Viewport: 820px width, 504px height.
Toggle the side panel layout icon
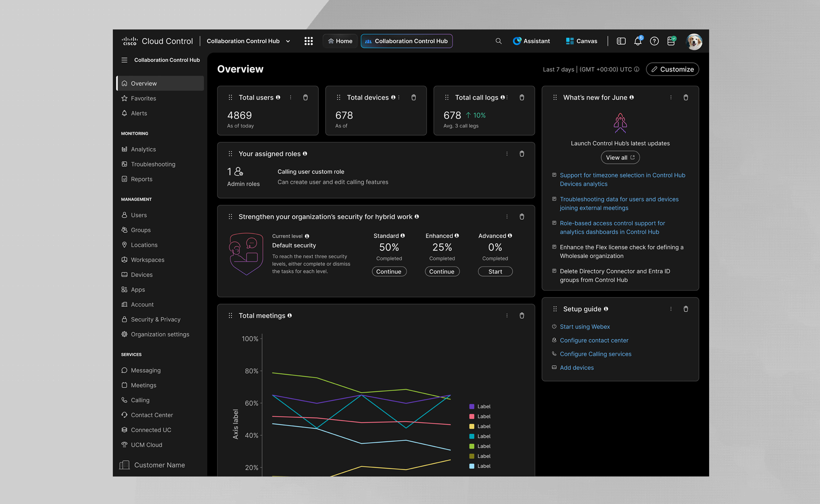621,41
